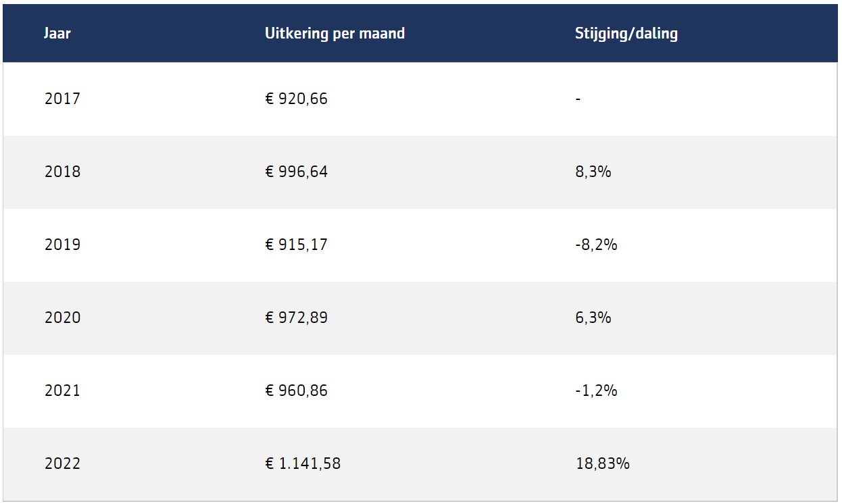Screen dimensions: 842x504
Task: Click the € 1.141,58 payout amount
Action: [x=303, y=463]
